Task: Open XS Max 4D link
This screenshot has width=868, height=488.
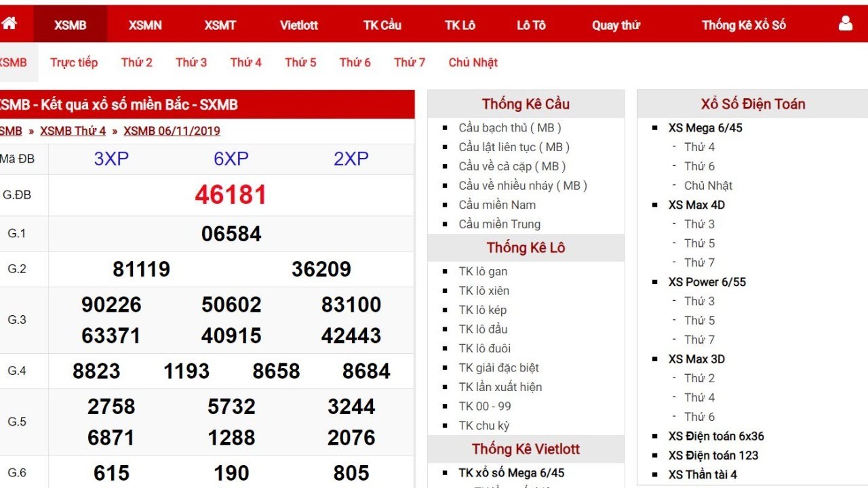Action: click(x=696, y=205)
